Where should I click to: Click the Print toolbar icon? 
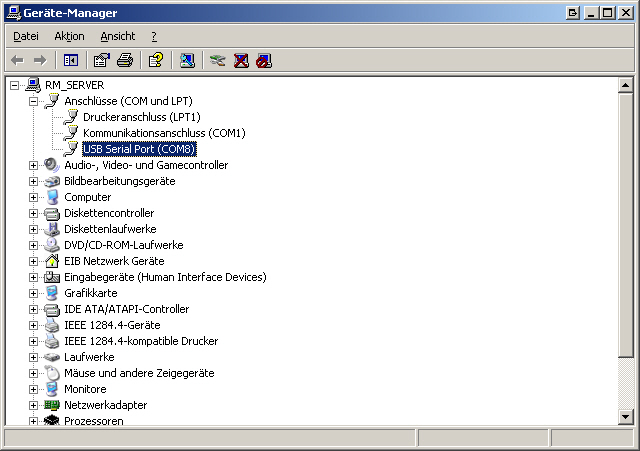124,60
